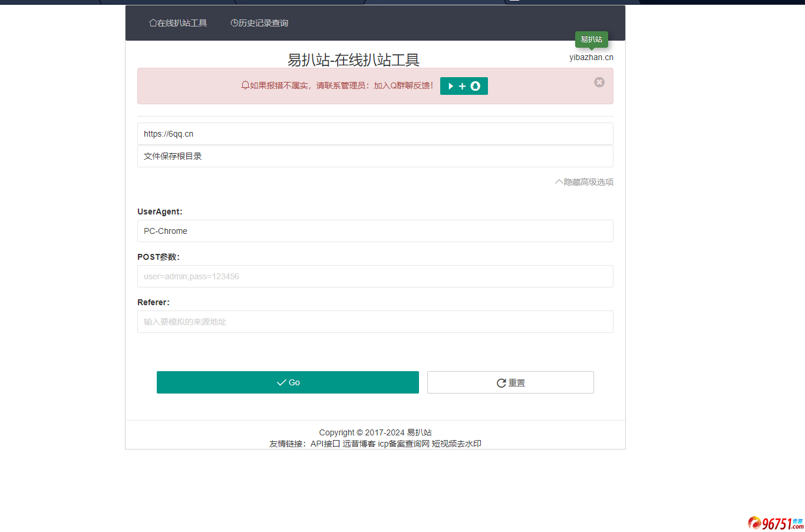Open the API接口 footer link

pyautogui.click(x=325, y=444)
